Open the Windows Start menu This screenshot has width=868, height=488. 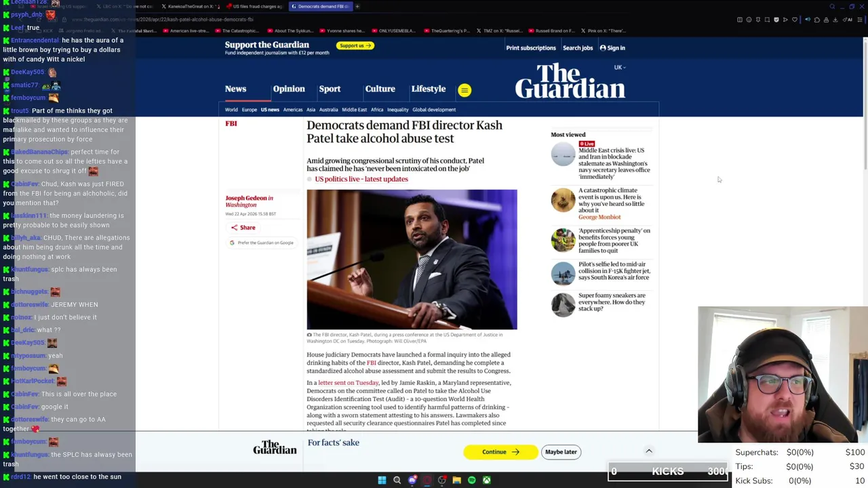382,481
